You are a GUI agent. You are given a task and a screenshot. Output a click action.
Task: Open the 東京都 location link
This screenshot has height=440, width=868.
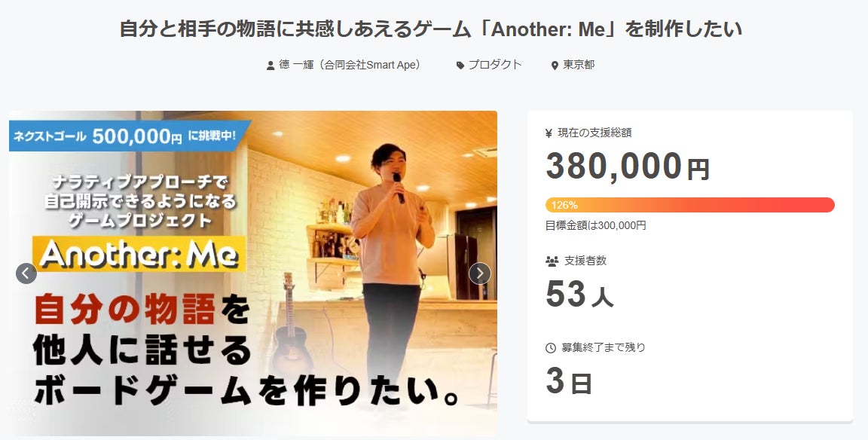(579, 65)
